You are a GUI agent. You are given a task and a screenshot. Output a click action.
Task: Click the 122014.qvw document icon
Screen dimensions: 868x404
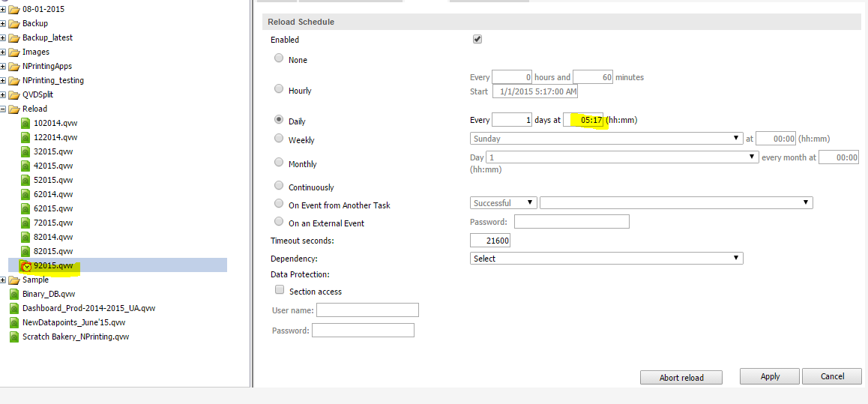[25, 137]
